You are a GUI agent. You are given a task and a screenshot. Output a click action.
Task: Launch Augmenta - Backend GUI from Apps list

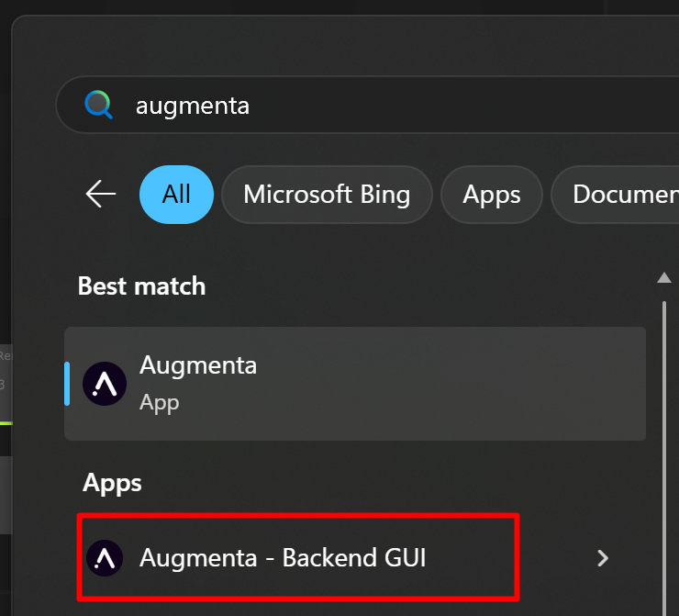283,557
